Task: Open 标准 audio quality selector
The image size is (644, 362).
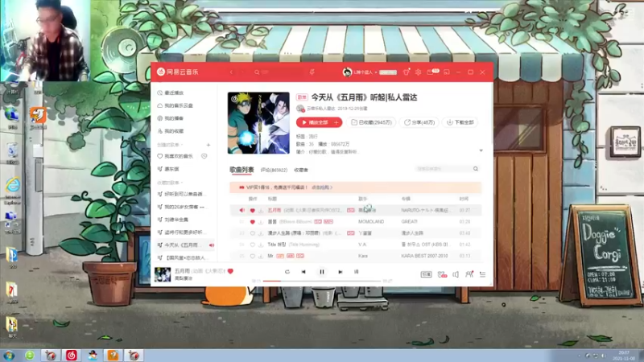Action: click(x=426, y=274)
